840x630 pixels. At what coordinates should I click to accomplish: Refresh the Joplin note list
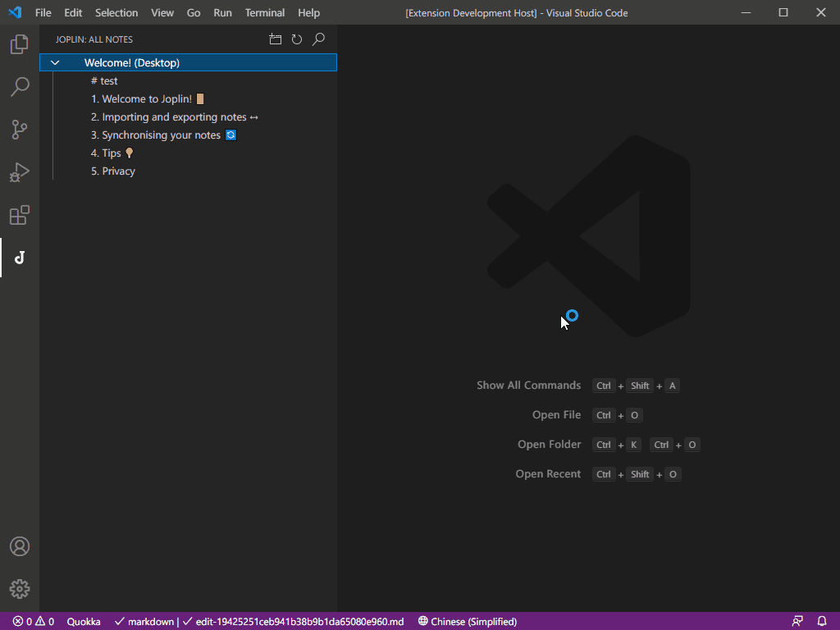tap(297, 39)
